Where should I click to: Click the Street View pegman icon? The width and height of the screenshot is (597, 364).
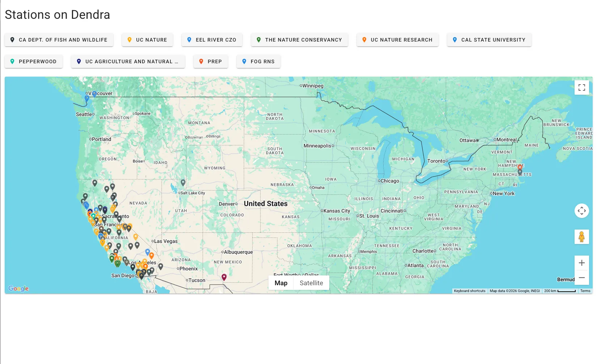click(582, 237)
